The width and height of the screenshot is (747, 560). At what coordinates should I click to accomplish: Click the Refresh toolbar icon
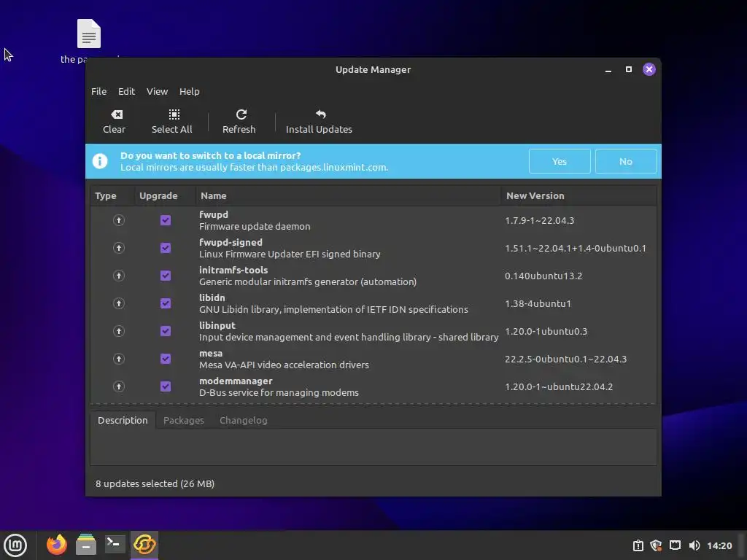[241, 114]
